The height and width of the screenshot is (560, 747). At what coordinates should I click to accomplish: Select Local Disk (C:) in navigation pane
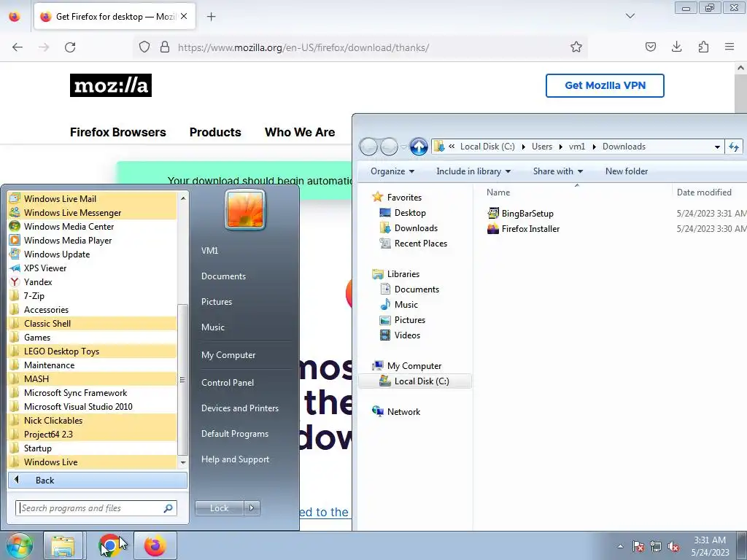[414, 381]
